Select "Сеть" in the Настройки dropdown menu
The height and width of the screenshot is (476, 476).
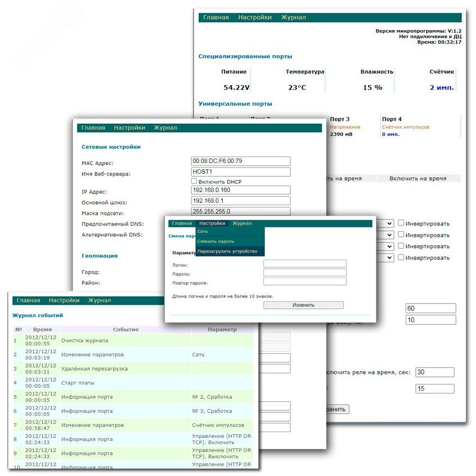203,232
